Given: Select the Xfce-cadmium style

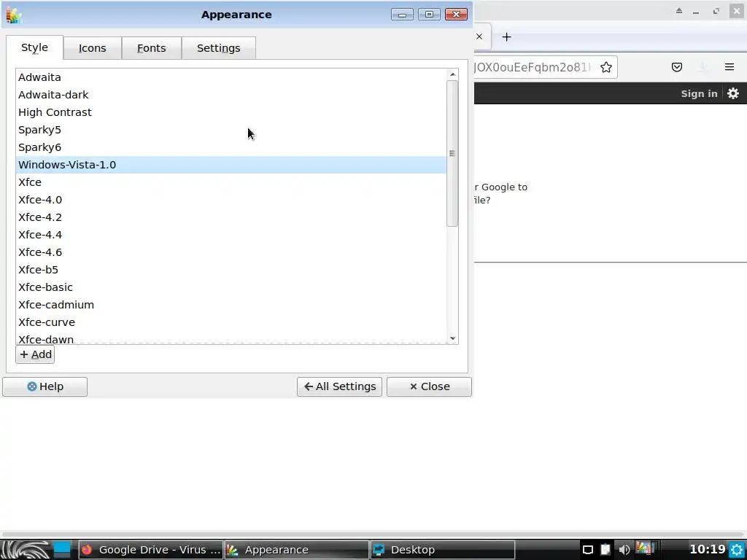Looking at the screenshot, I should (x=231, y=305).
